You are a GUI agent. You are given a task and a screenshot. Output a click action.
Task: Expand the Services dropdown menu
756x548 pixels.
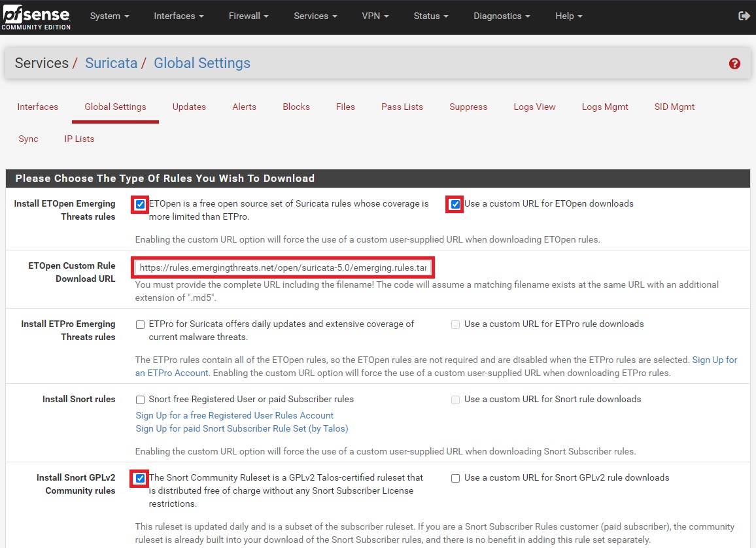click(x=315, y=16)
